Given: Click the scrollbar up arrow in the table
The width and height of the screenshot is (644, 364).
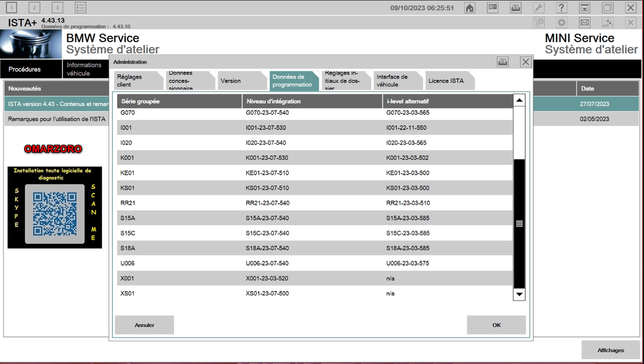Looking at the screenshot, I should 519,100.
